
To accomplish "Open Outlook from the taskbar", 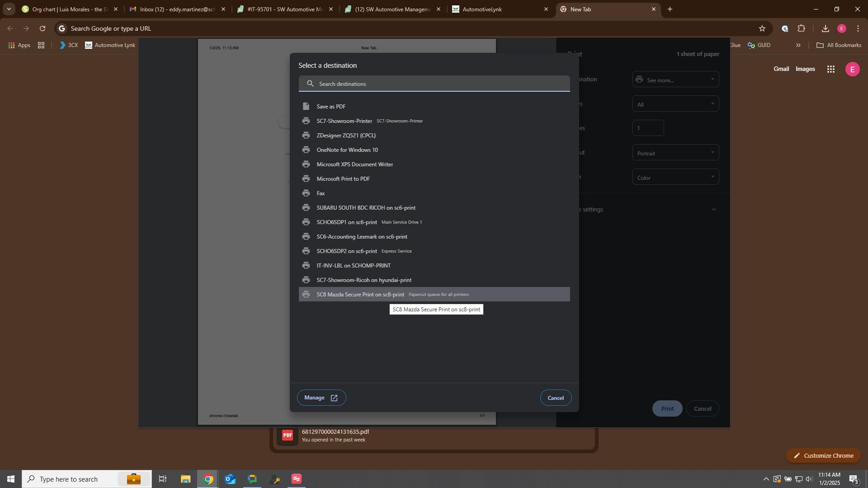I will [230, 479].
